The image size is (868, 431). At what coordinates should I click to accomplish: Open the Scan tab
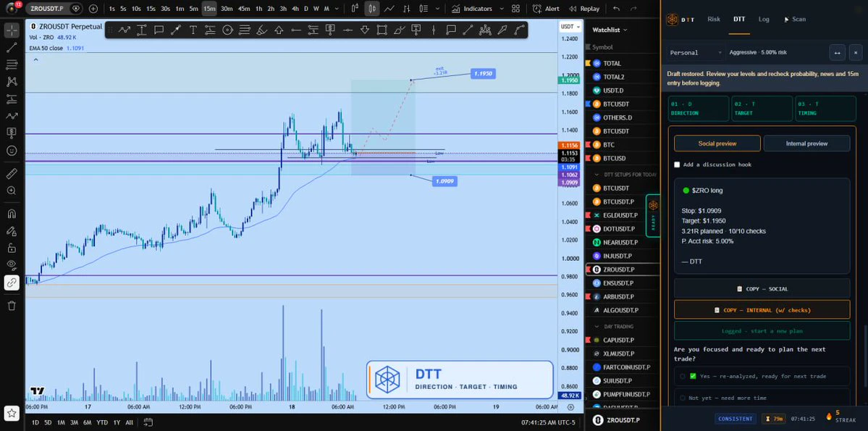tap(795, 19)
